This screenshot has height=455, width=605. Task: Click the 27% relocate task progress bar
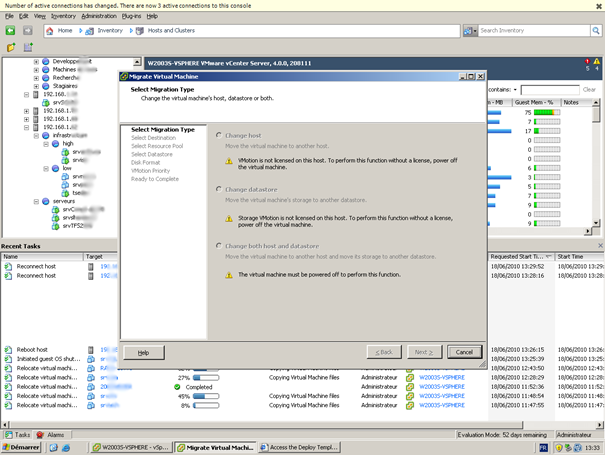coord(206,377)
